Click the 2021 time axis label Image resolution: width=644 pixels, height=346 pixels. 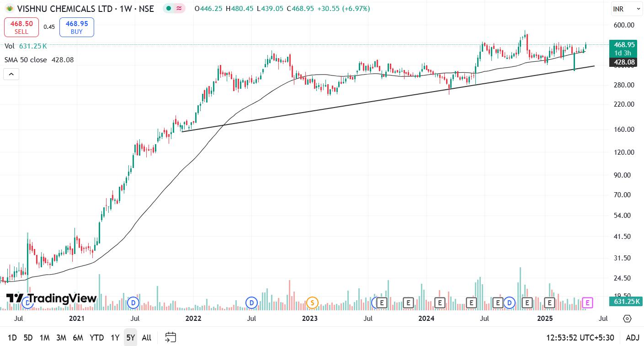[76, 319]
